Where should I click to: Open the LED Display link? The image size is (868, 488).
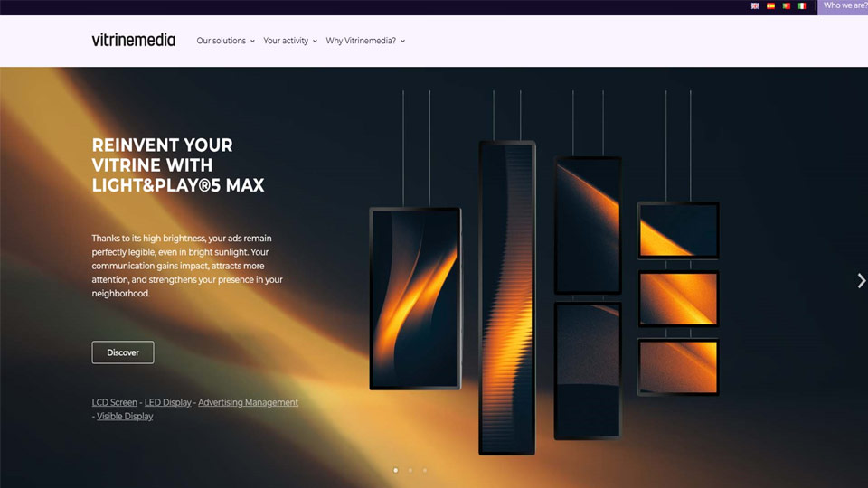[168, 402]
